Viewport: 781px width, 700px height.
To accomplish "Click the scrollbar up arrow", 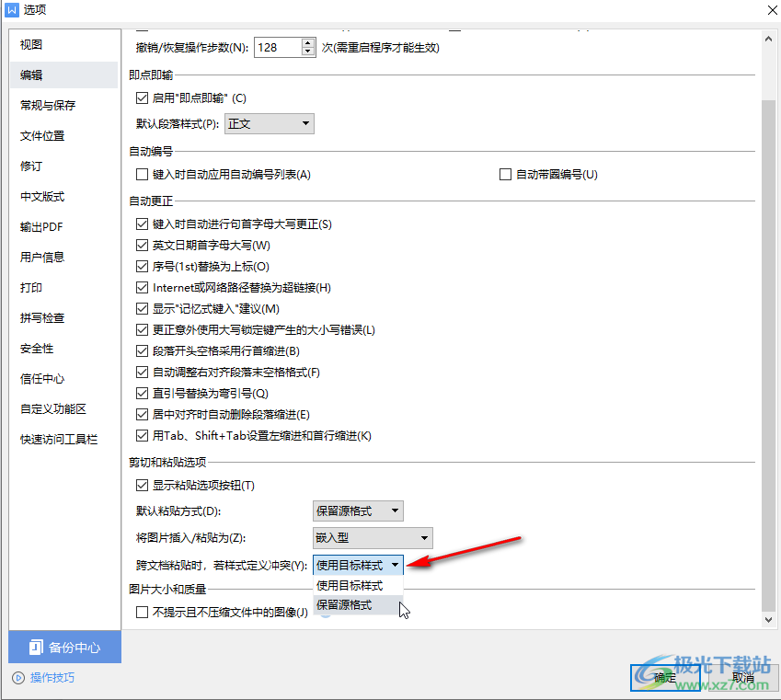I will [768, 39].
